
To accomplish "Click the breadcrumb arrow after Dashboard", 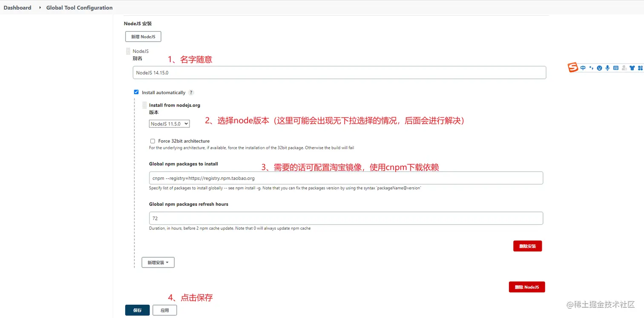I will (40, 8).
